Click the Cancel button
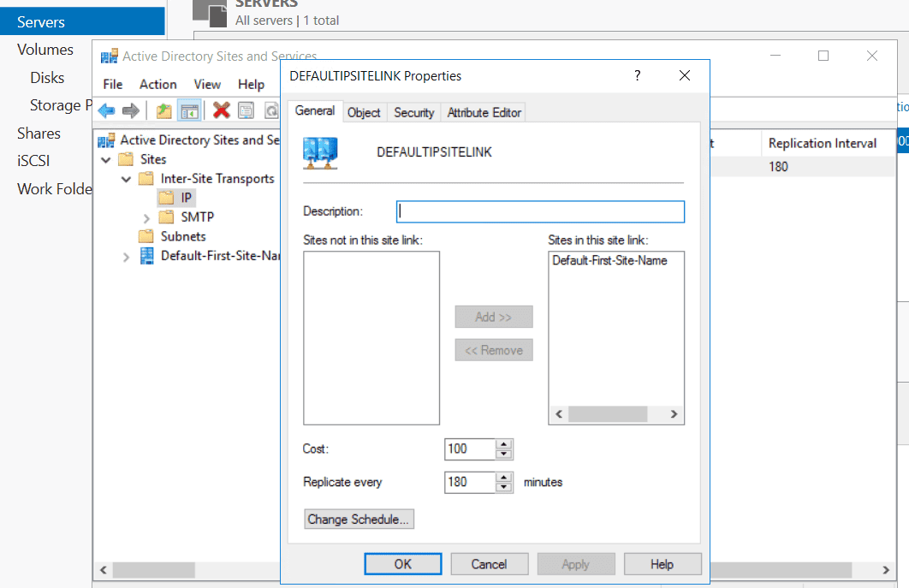This screenshot has width=909, height=588. coord(490,564)
